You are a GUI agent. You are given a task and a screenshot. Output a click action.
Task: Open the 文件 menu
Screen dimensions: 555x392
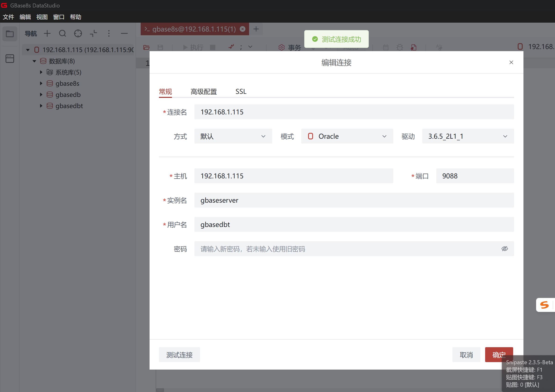click(8, 17)
